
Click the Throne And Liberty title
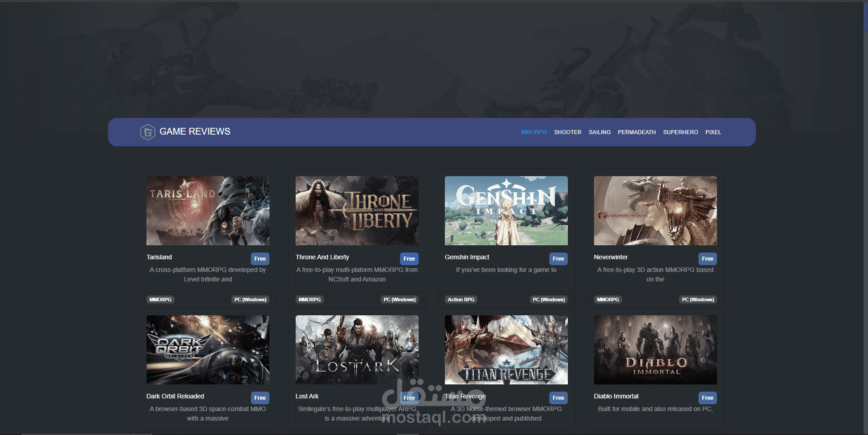pos(322,257)
